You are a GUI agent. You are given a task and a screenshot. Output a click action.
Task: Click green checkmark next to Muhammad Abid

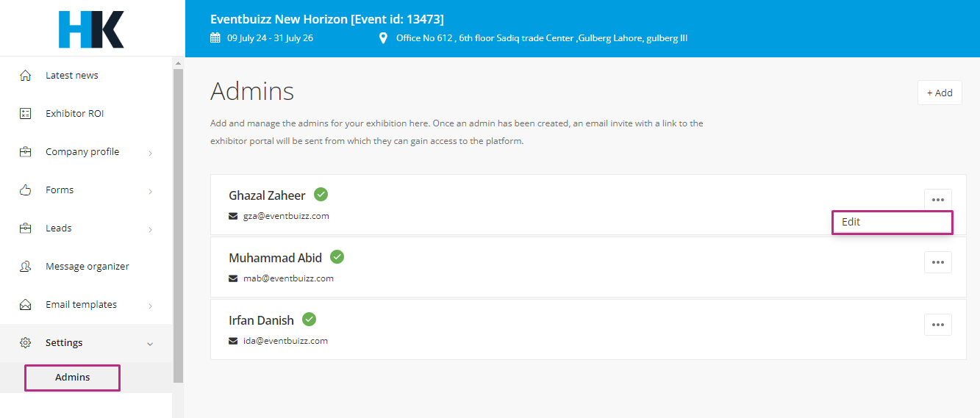coord(337,257)
